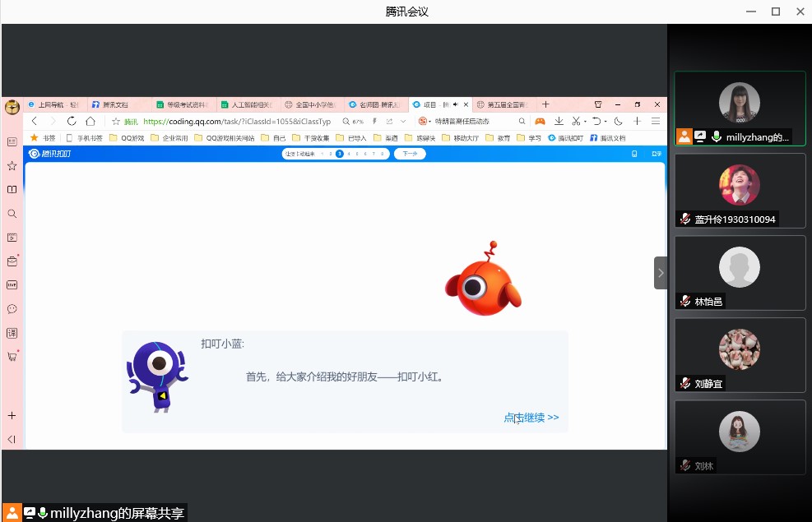This screenshot has height=522, width=812.
Task: Select the millyzhang participant video tile
Action: pos(740,109)
